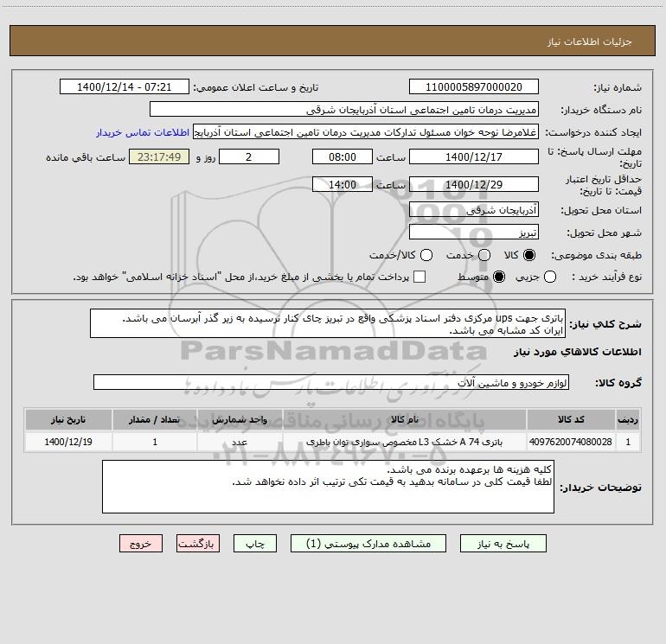Click column header کد کالا

tap(571, 419)
